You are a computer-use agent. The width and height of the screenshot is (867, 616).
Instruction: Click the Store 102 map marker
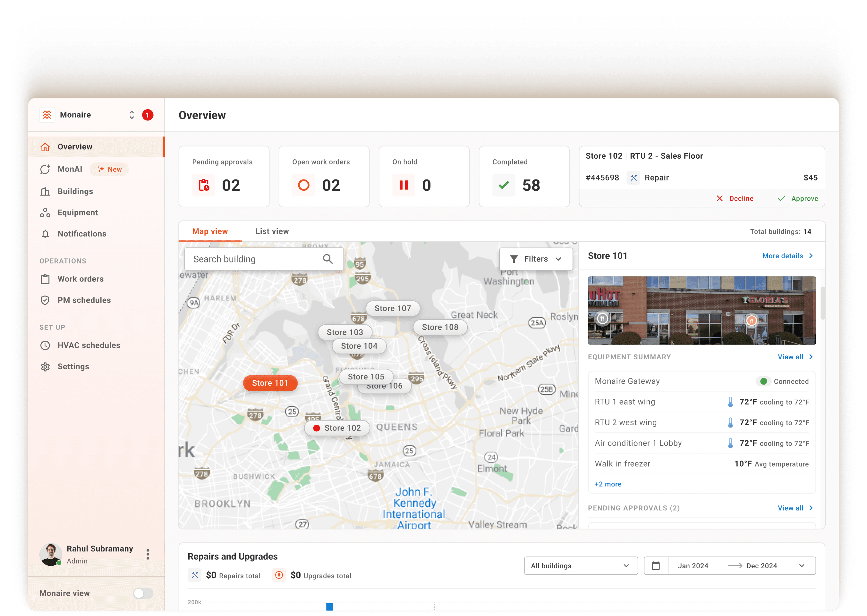[x=337, y=428]
